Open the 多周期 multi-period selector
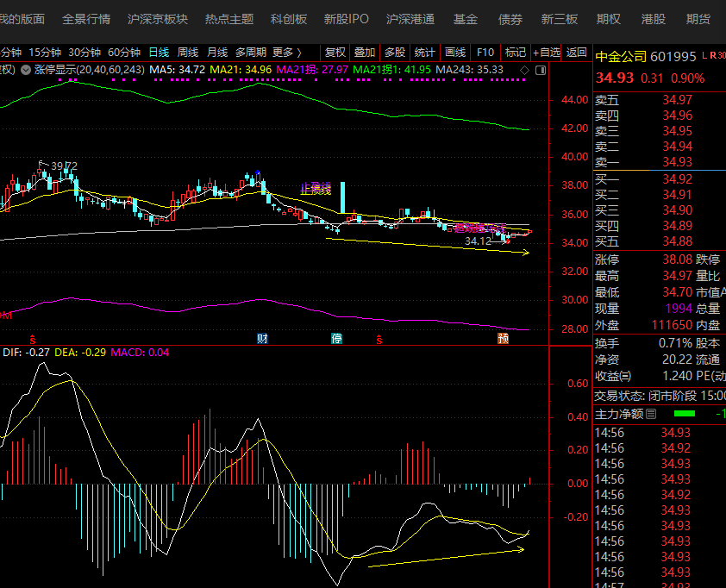 [250, 53]
